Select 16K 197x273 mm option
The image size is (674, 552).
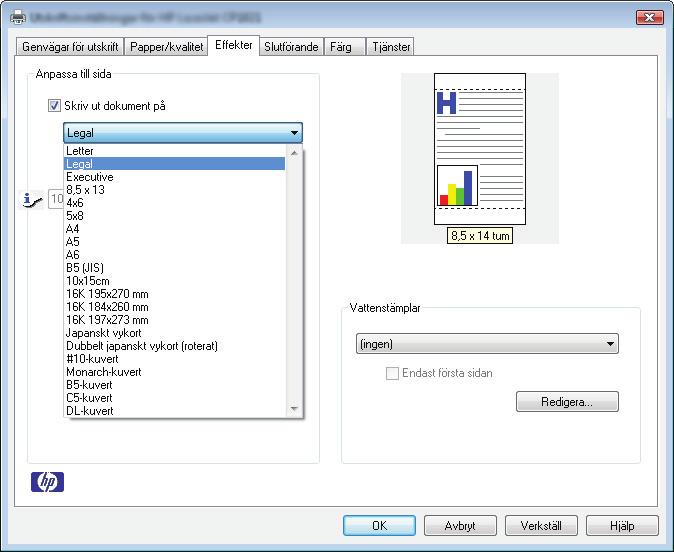pos(175,320)
